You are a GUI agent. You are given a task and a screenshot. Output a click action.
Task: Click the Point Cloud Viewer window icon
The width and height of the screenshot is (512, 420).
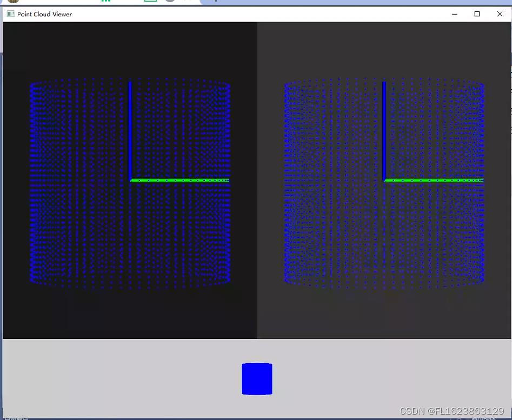(x=10, y=14)
